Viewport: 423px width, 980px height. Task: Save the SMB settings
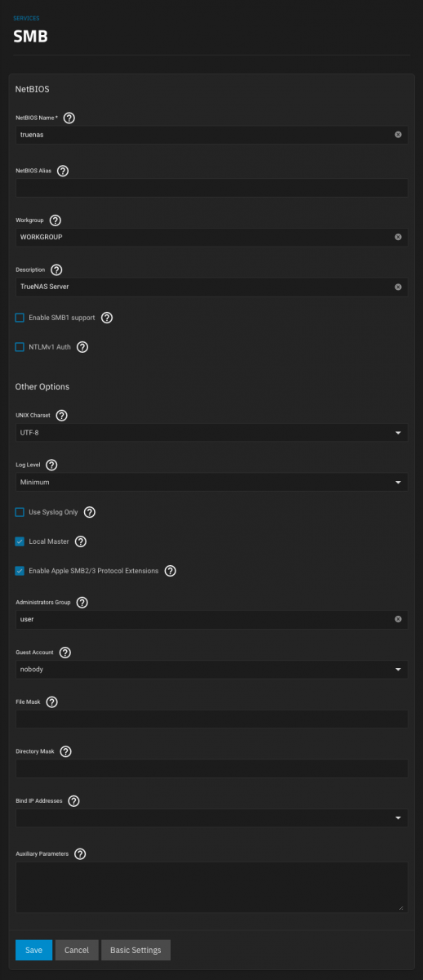click(x=33, y=950)
